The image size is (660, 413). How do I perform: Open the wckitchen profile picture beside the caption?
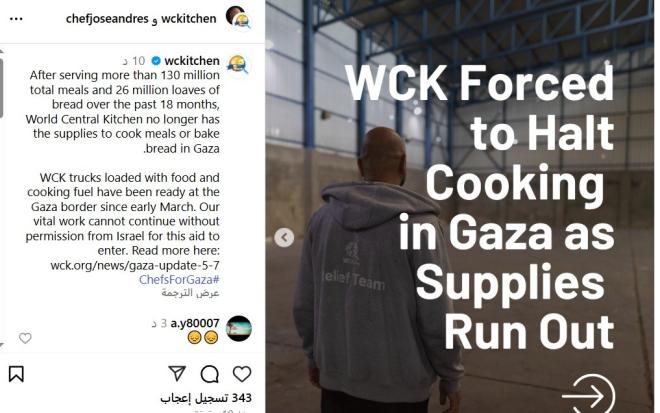click(238, 66)
